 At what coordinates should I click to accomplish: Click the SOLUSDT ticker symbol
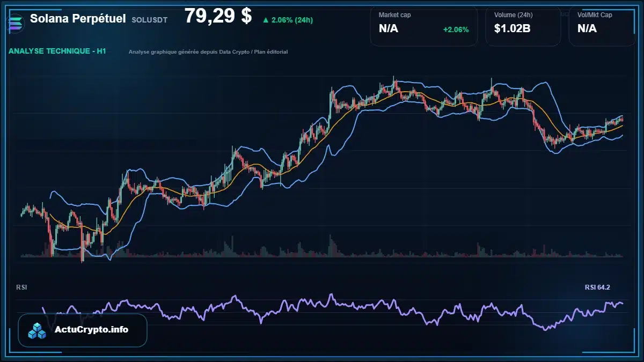149,20
